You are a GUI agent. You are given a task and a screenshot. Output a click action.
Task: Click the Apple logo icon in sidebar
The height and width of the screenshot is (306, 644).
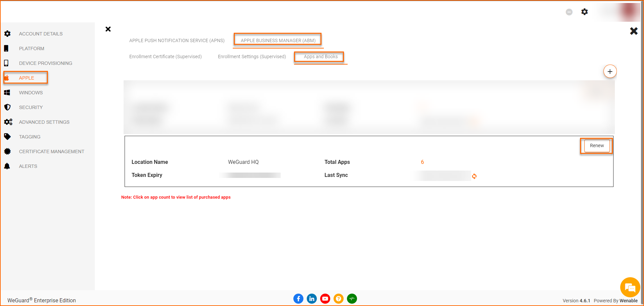pos(6,78)
